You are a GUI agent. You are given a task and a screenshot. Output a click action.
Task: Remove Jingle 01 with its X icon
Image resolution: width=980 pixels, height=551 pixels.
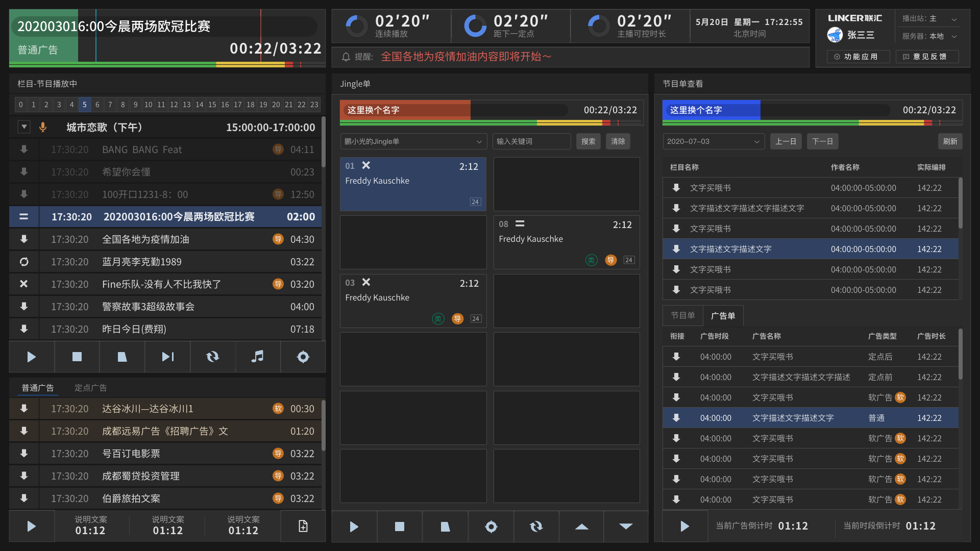[366, 165]
